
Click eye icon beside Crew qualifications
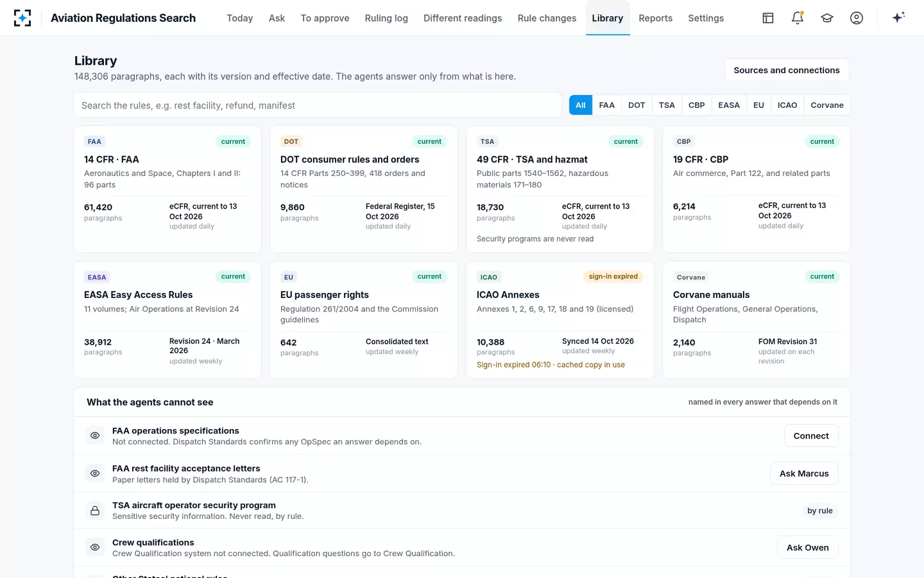95,547
